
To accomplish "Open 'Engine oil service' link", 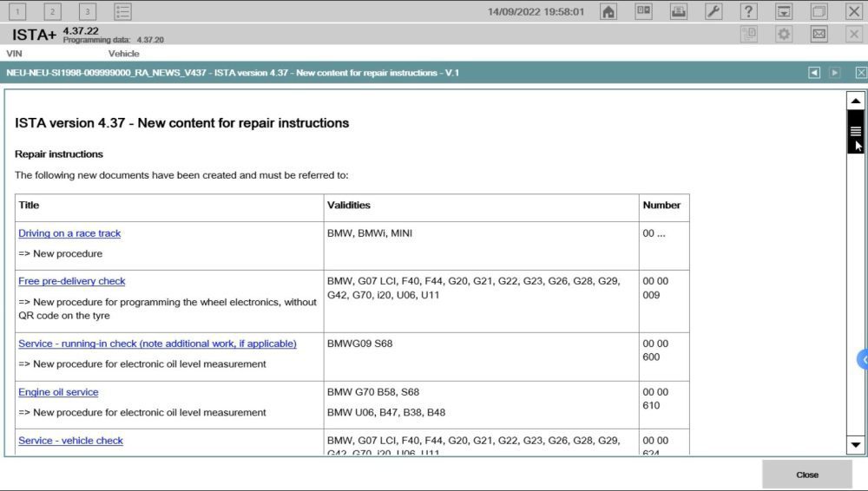I will pyautogui.click(x=58, y=392).
